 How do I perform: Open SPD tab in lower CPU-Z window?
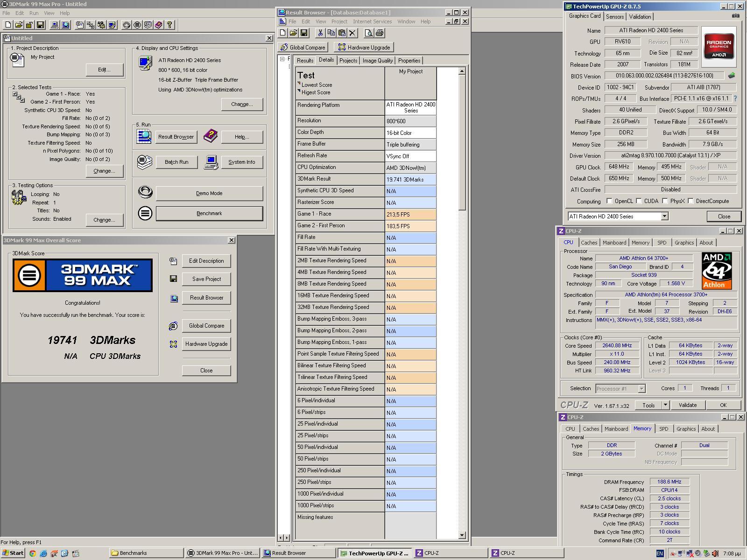tap(663, 429)
